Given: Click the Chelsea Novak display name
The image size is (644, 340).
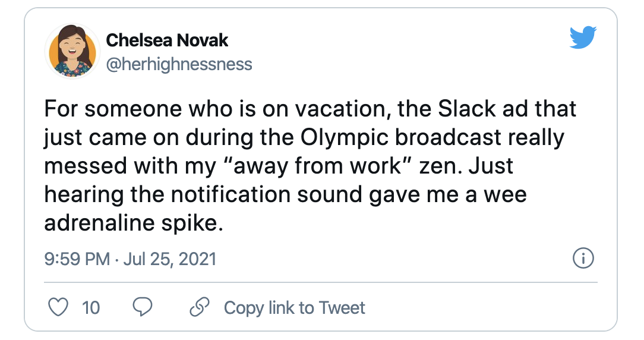Looking at the screenshot, I should (x=167, y=40).
